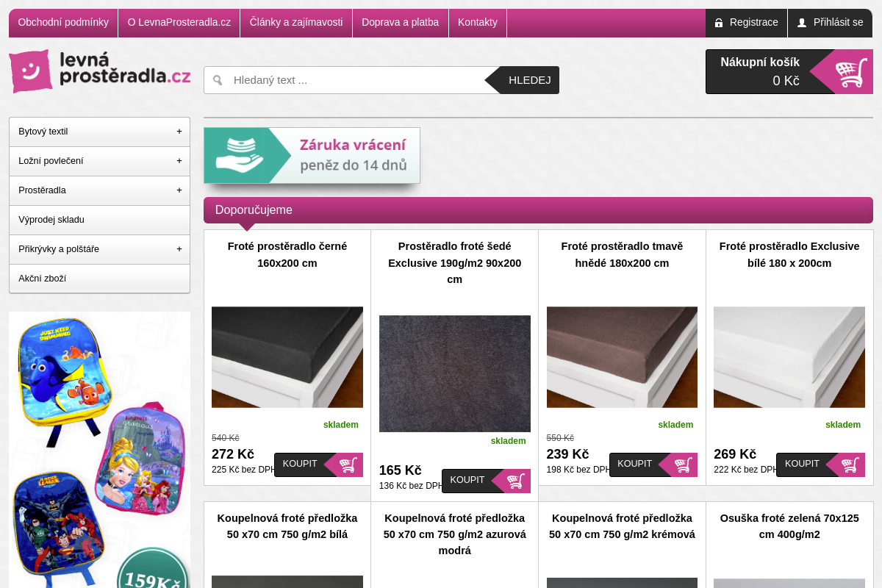
Task: Click cart icon for the 272 Kč product
Action: coord(348,465)
